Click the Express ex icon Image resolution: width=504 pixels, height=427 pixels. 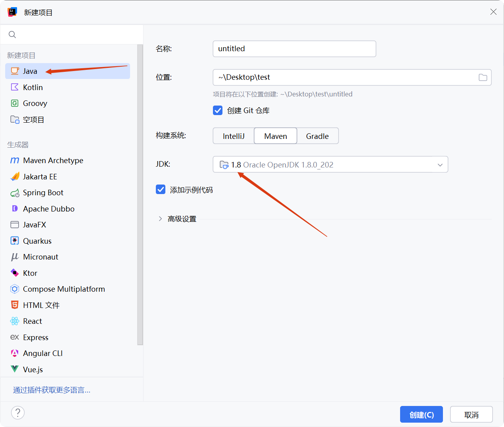click(15, 337)
